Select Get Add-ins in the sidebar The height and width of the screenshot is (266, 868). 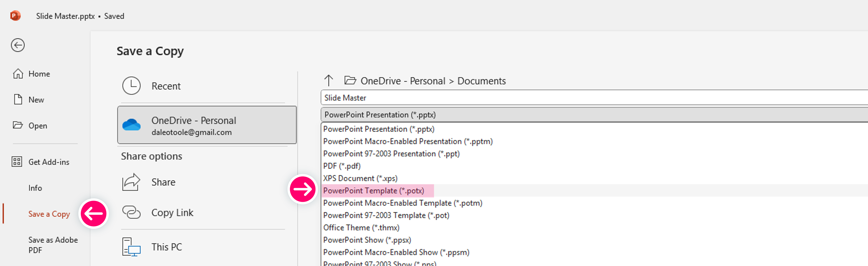[x=49, y=162]
